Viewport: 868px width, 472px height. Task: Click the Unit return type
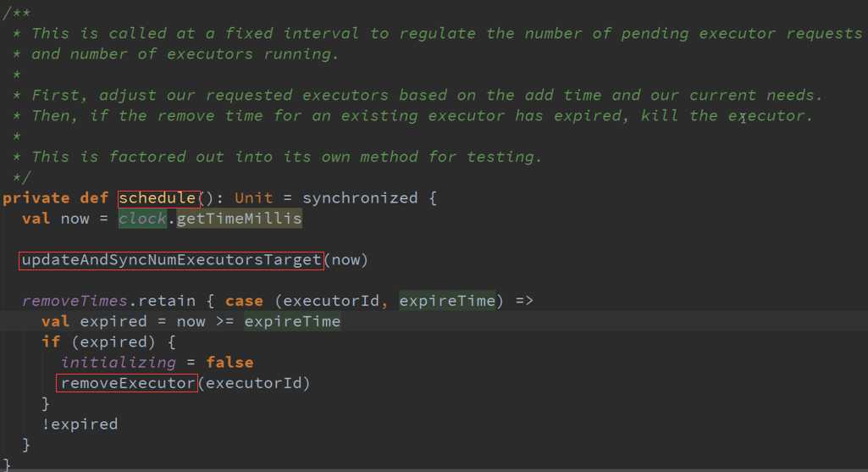[x=253, y=197]
